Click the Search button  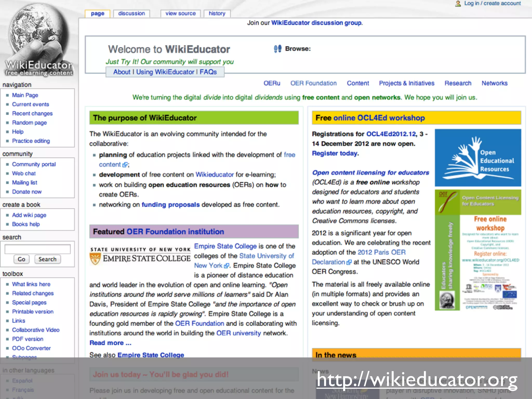[47, 259]
